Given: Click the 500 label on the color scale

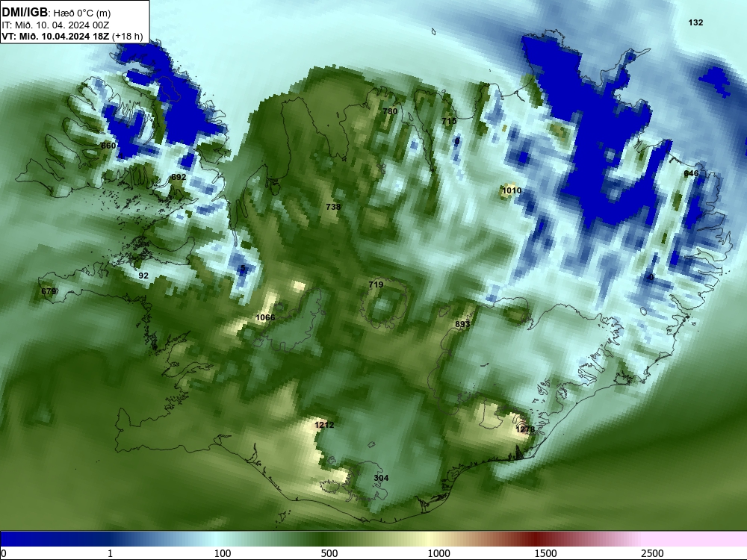Looking at the screenshot, I should 329,553.
